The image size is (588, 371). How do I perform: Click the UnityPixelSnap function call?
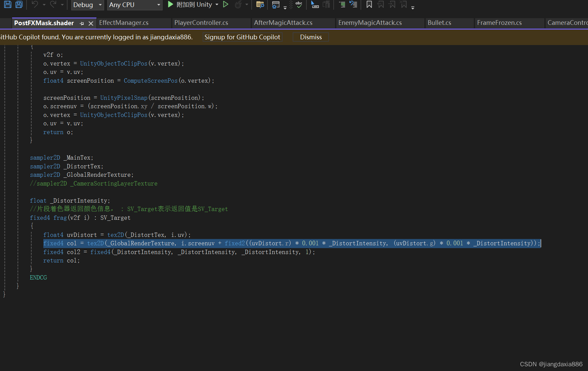(x=124, y=98)
